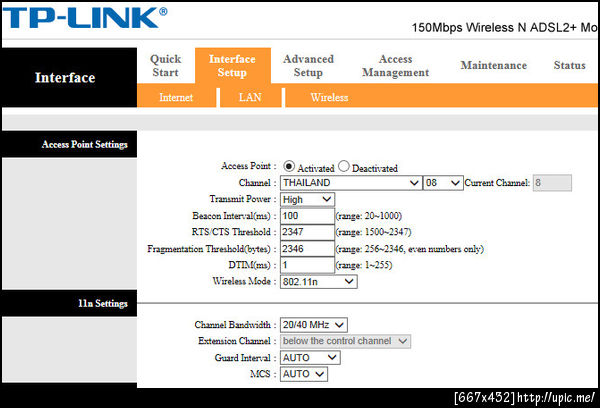Click the RTS/CTS Threshold label

click(x=234, y=232)
